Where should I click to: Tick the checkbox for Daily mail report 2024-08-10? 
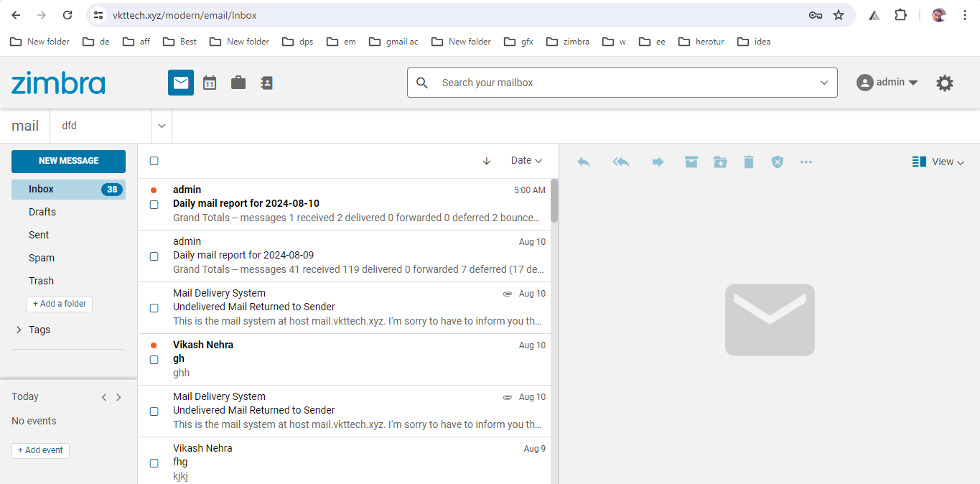point(154,203)
